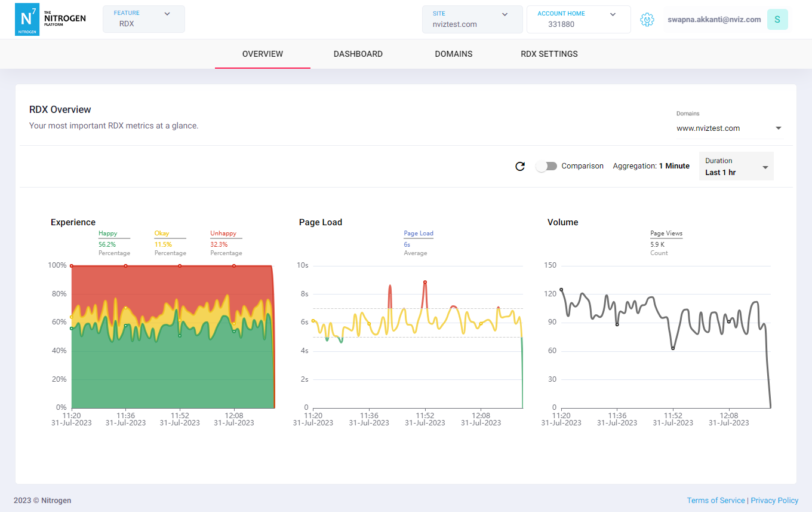The height and width of the screenshot is (512, 812).
Task: Toggle Page Views legend in Volume chart
Action: pyautogui.click(x=666, y=234)
